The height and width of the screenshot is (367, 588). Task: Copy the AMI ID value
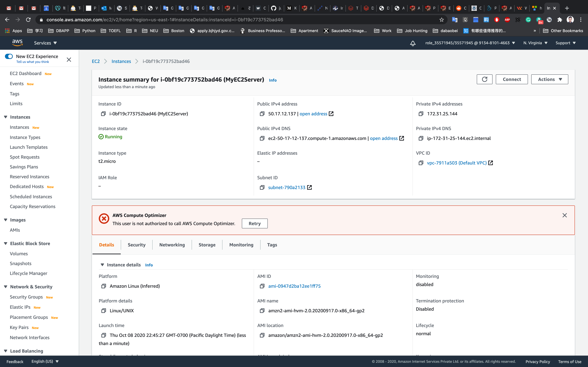262,286
